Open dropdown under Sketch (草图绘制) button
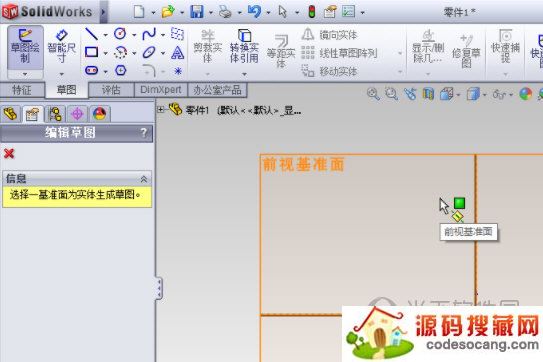 click(25, 74)
